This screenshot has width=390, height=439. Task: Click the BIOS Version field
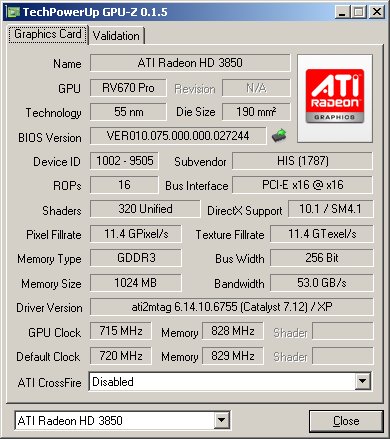coord(178,136)
